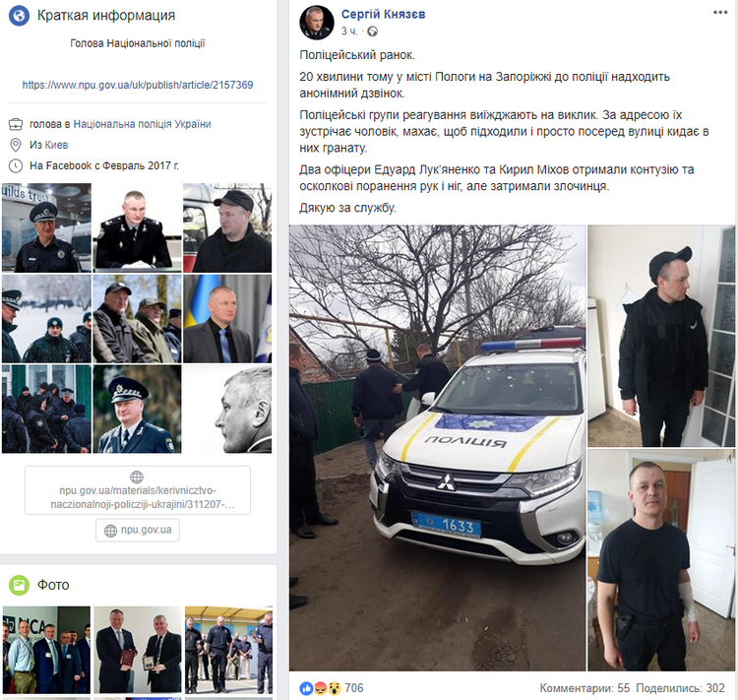738x700 pixels.
Task: Click the globe icon beside Краткая информация
Action: click(19, 16)
